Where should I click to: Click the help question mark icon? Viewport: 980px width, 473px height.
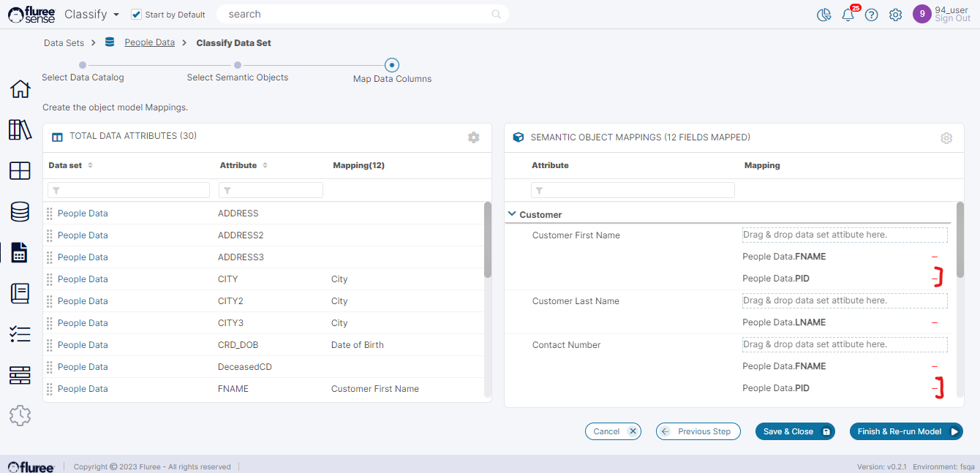[x=871, y=15]
